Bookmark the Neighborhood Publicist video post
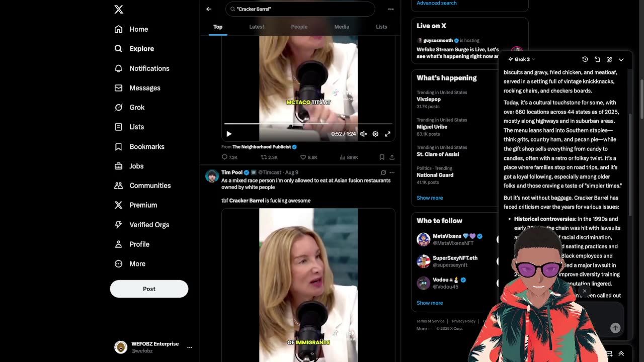 (x=382, y=157)
